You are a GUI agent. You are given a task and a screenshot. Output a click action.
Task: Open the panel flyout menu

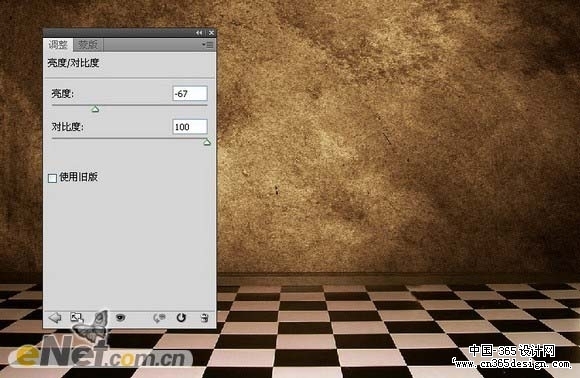tap(208, 45)
